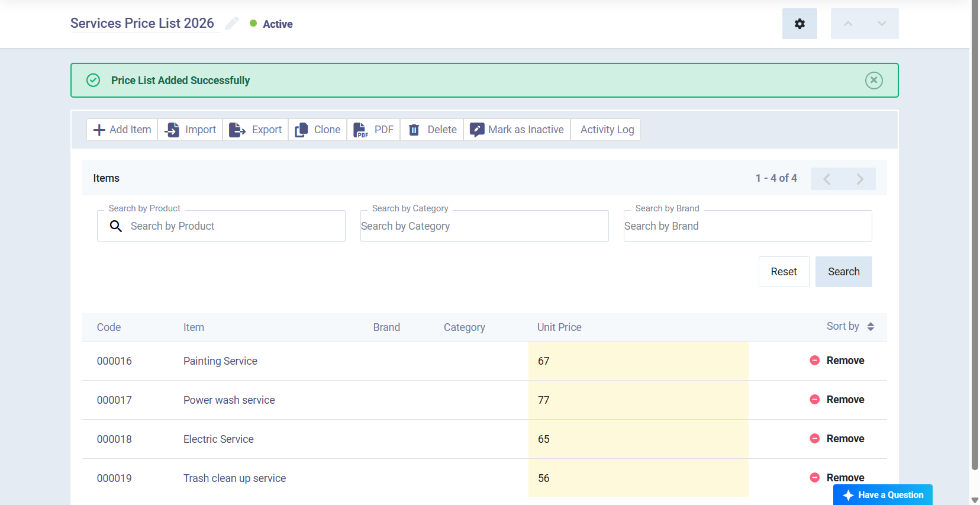Click the pencil edit icon beside the title
Image resolution: width=980 pixels, height=505 pixels.
pos(232,23)
